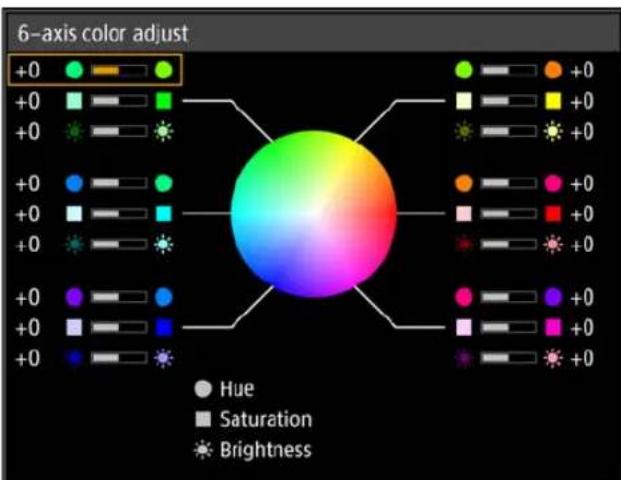621x480 pixels.
Task: Select the red hue slider
Action: (x=509, y=183)
